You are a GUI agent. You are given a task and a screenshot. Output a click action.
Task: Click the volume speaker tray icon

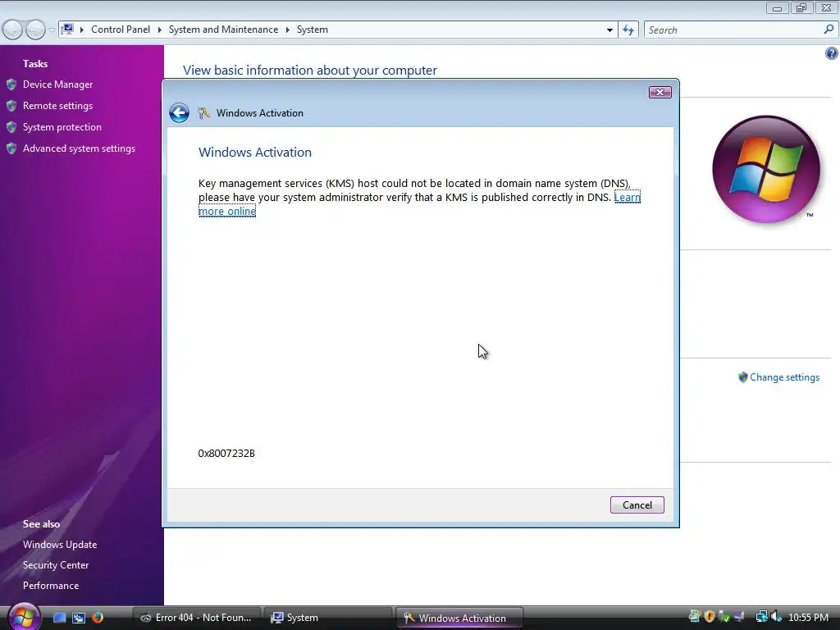(776, 617)
